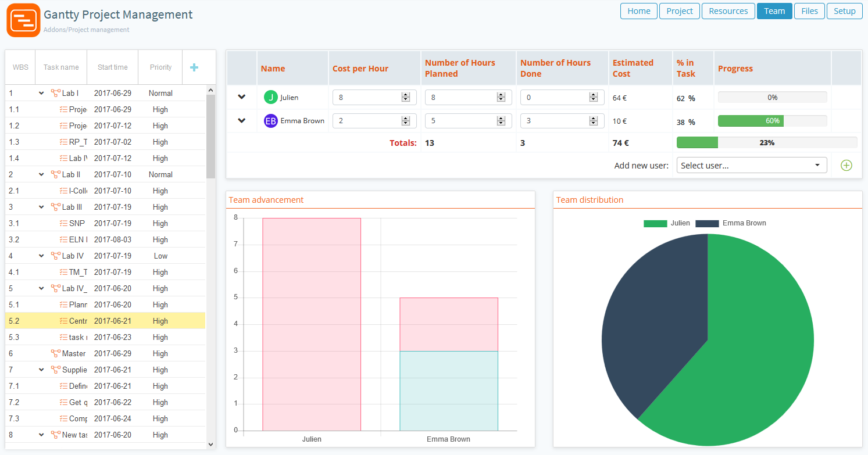Image resolution: width=868 pixels, height=455 pixels.
Task: Click the WBS column header
Action: 20,67
